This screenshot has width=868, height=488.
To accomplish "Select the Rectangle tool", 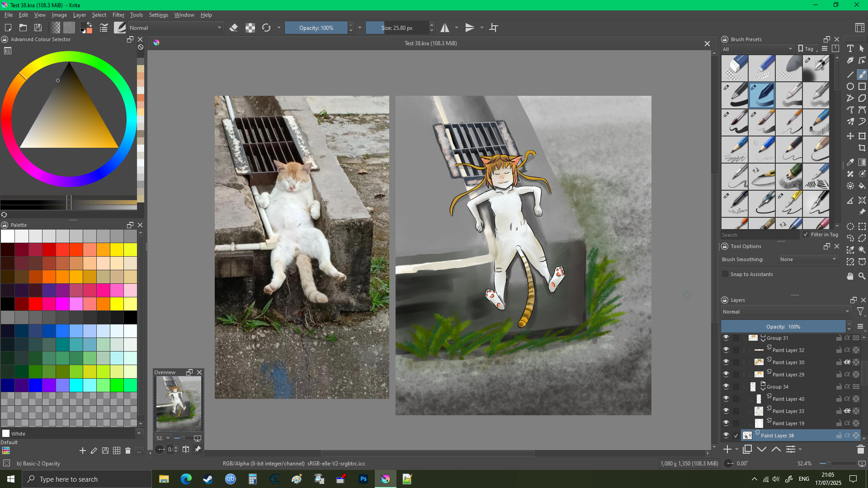I will click(x=862, y=86).
